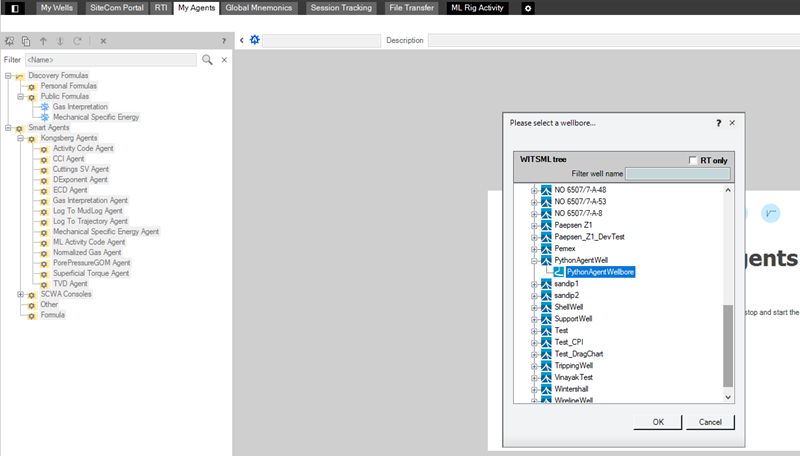Select Cuttings SV Agent
Image resolution: width=800 pixels, height=456 pixels.
[81, 169]
